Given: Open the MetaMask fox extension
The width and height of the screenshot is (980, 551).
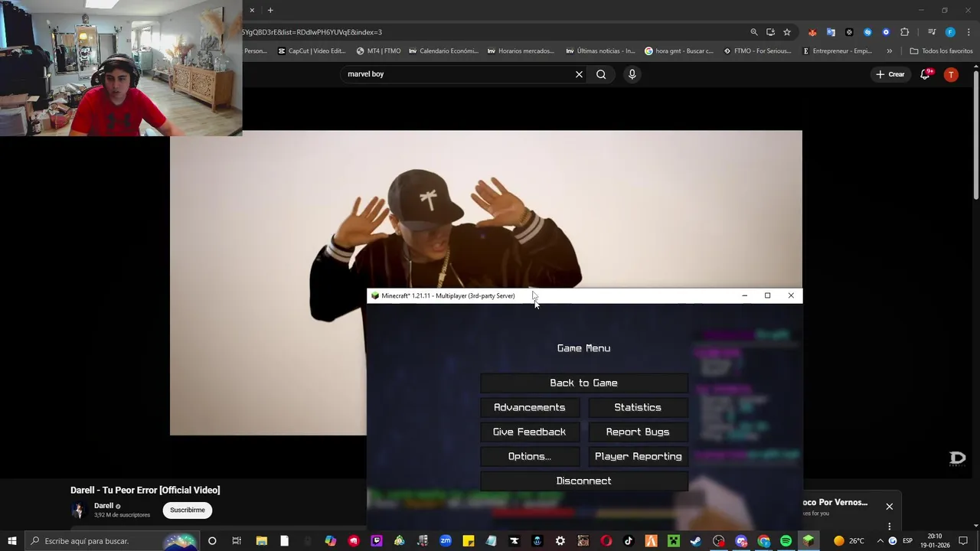Looking at the screenshot, I should click(812, 32).
